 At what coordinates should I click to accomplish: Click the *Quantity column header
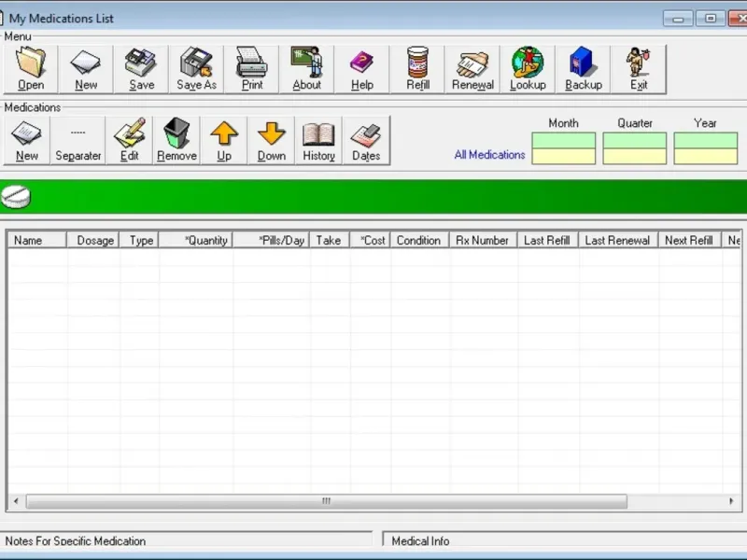196,240
